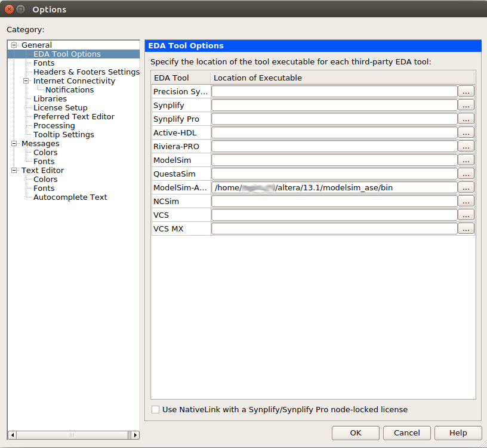The height and width of the screenshot is (448, 487).
Task: Click the Location of Executable column header
Action: coord(343,78)
